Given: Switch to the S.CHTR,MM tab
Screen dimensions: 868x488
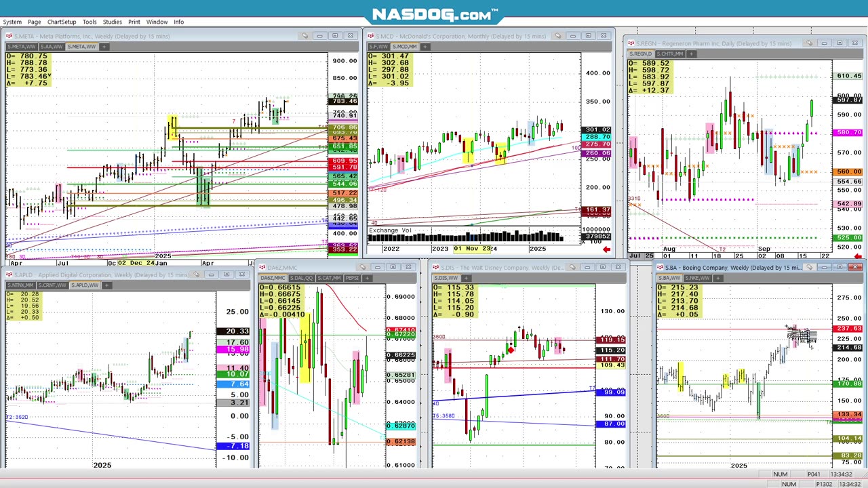Looking at the screenshot, I should tap(670, 54).
